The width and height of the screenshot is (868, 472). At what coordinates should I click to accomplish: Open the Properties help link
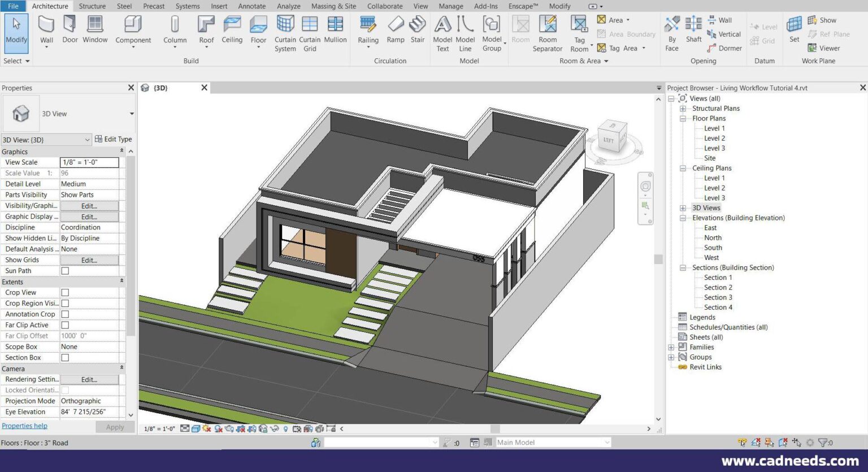pos(24,426)
